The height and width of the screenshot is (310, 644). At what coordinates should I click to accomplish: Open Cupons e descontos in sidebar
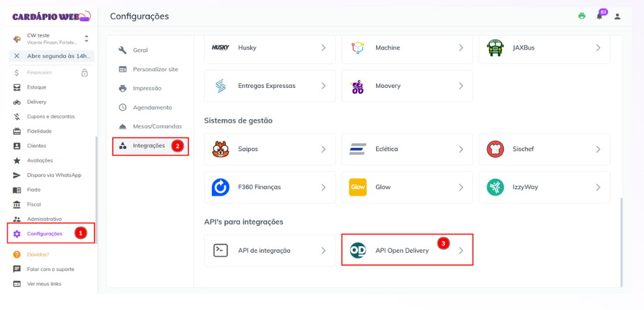coord(51,117)
